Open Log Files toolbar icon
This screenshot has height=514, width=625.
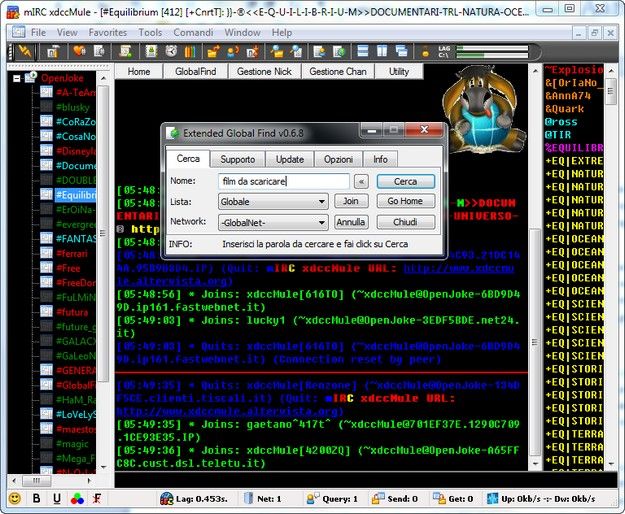pyautogui.click(x=297, y=51)
